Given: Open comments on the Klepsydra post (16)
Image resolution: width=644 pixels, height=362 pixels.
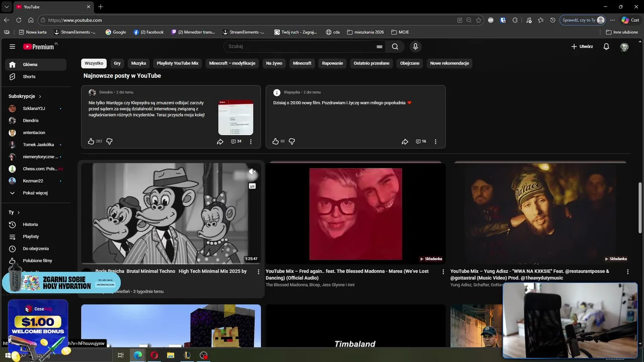Looking at the screenshot, I should point(421,141).
